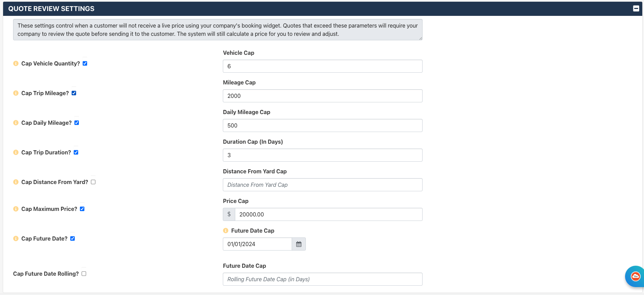Click the info icon beside Future Date Cap label
Image resolution: width=644 pixels, height=295 pixels.
226,231
